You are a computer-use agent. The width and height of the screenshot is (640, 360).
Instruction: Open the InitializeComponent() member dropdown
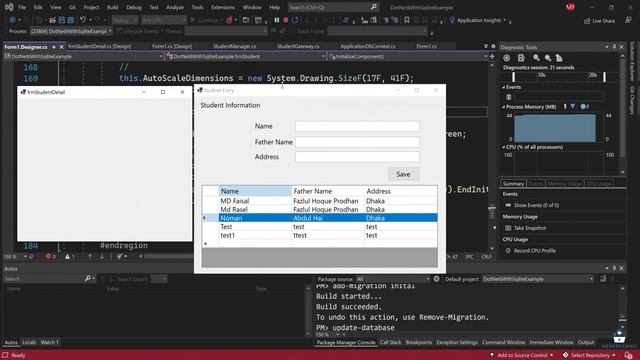[408, 56]
